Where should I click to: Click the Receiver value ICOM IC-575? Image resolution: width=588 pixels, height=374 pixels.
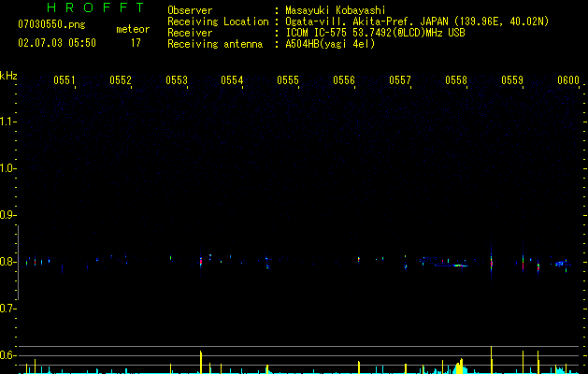click(x=318, y=33)
